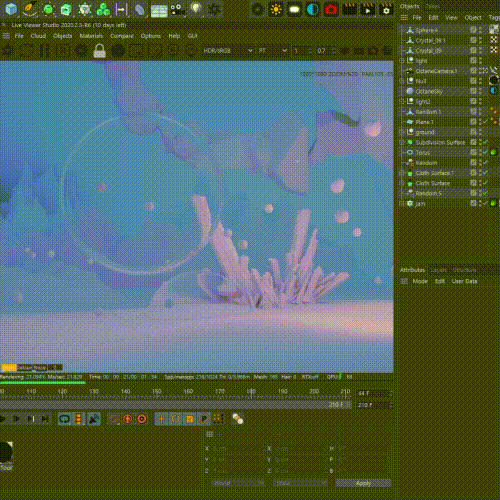The height and width of the screenshot is (500, 500).
Task: Open the HDR/sRGB dropdown in Live Viewer
Action: pyautogui.click(x=228, y=51)
